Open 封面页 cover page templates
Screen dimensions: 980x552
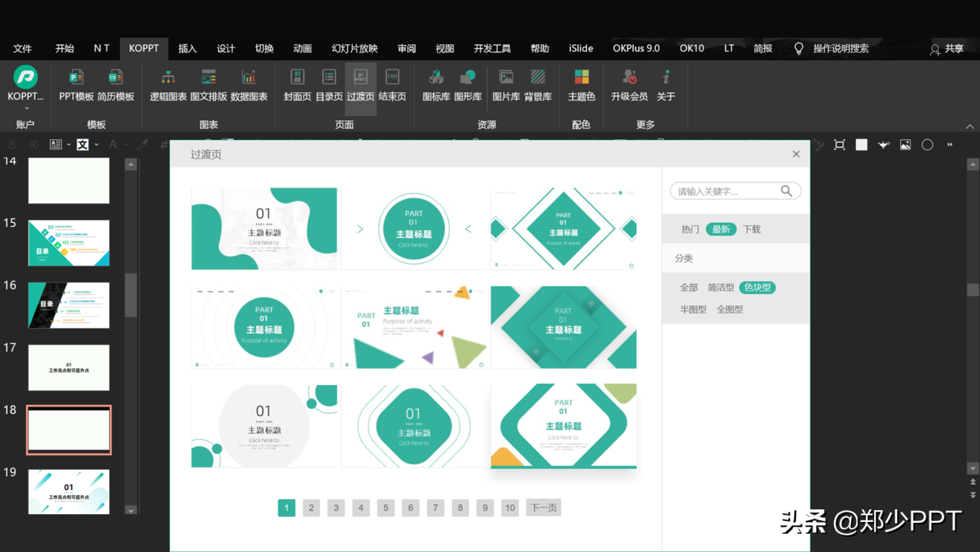[x=297, y=85]
